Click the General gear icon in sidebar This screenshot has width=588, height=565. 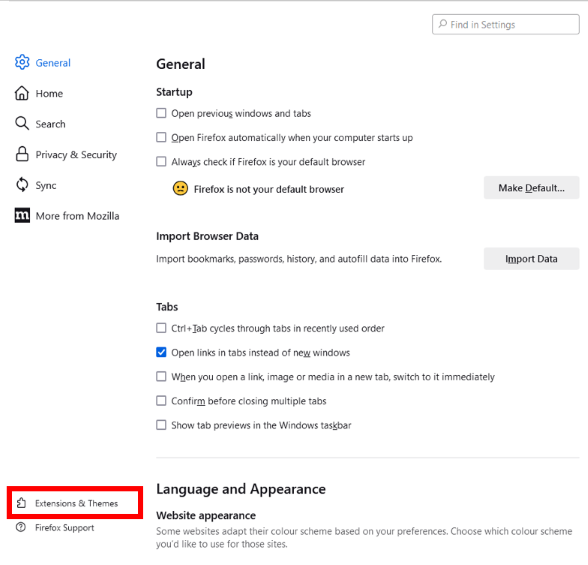pyautogui.click(x=22, y=62)
